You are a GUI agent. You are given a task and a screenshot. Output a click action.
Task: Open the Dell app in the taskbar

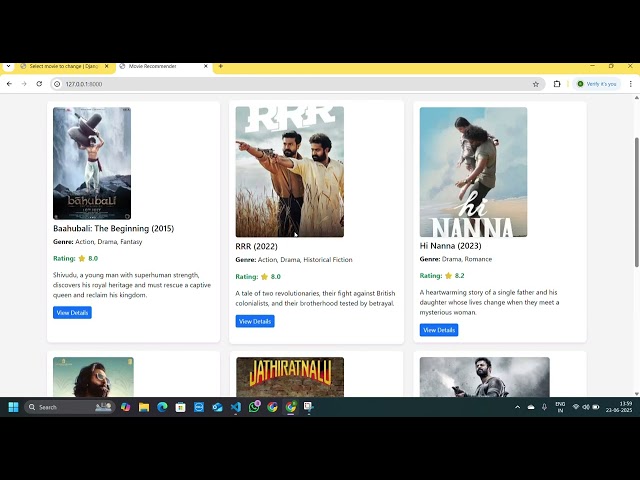pos(199,407)
